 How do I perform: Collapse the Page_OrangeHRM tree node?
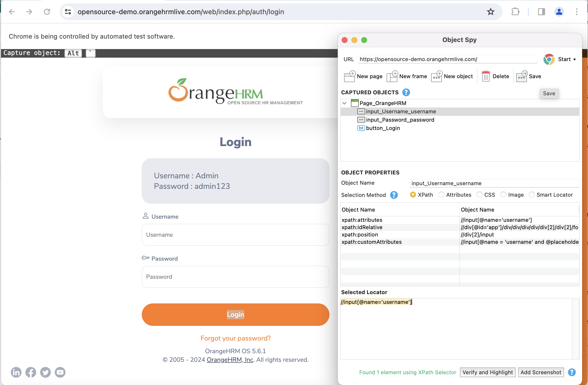[x=344, y=103]
